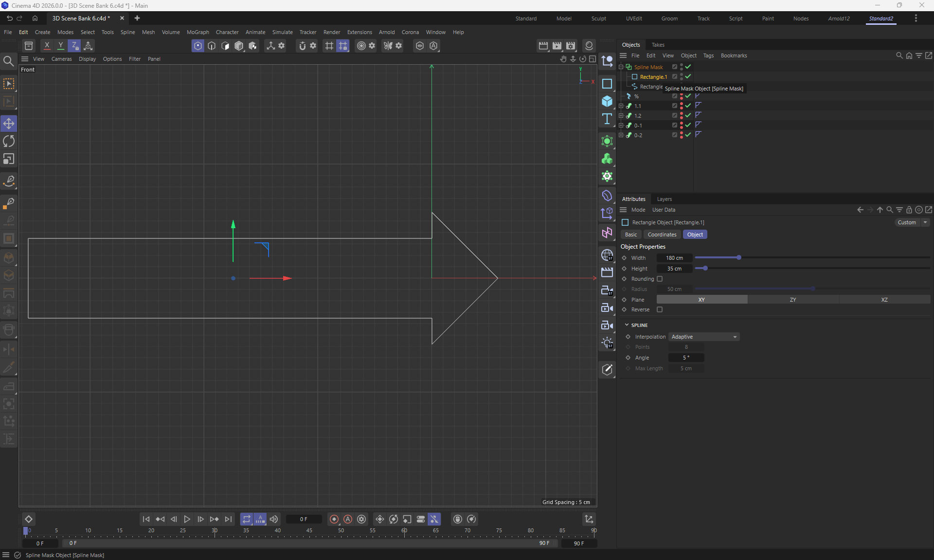Click the Render View clapperboard icon

coord(543,46)
